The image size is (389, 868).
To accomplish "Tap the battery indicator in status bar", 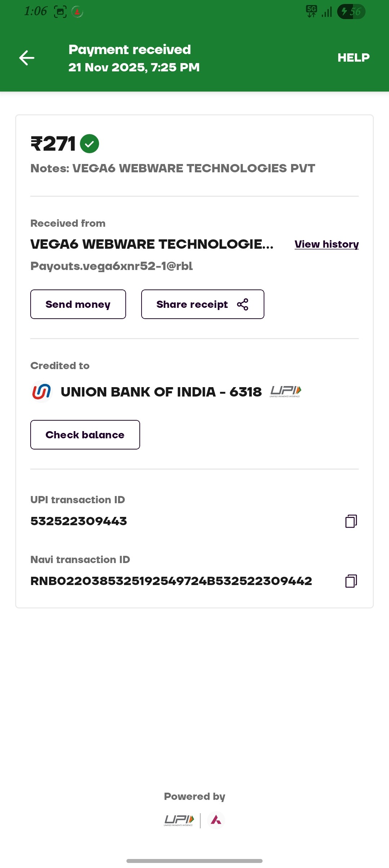I will coord(351,12).
